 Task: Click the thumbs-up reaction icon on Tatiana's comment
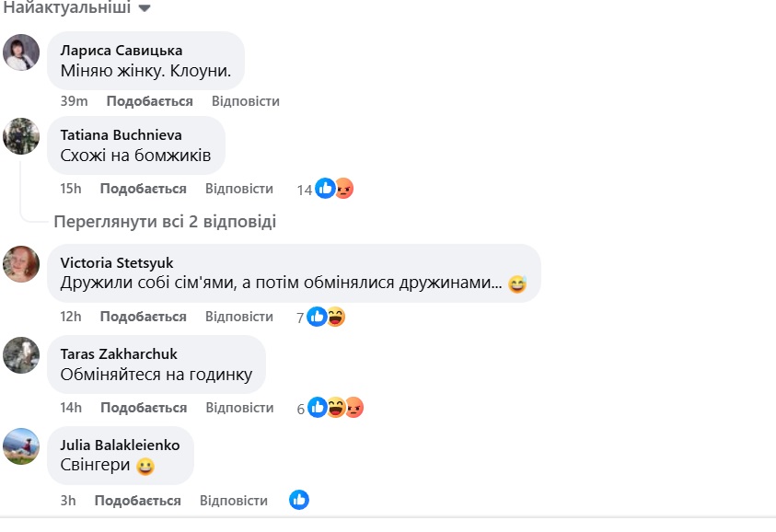pyautogui.click(x=324, y=188)
